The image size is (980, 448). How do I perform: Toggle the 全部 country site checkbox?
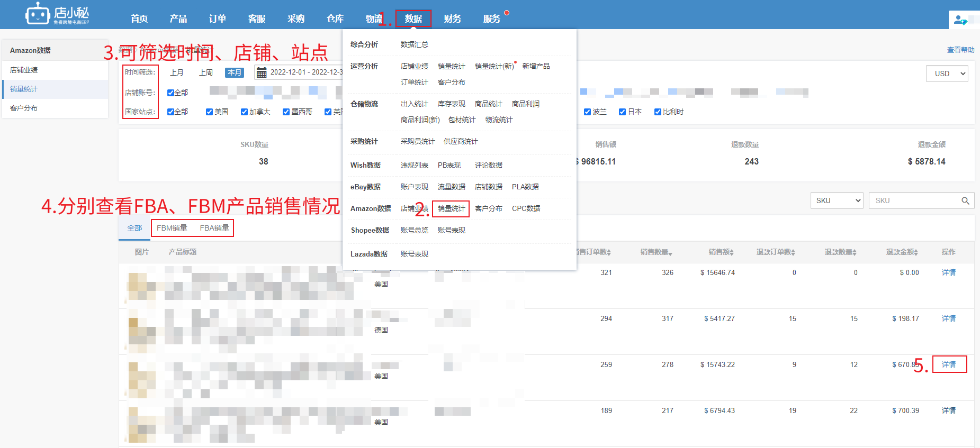(170, 112)
